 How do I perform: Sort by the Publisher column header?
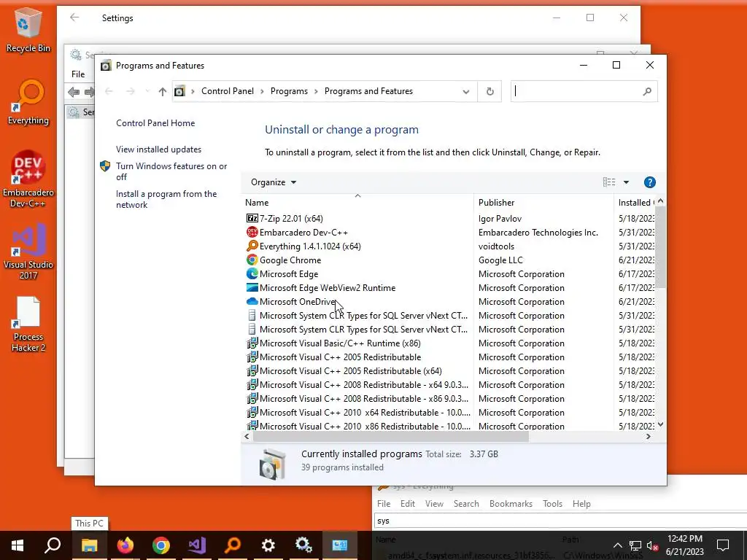click(x=543, y=203)
